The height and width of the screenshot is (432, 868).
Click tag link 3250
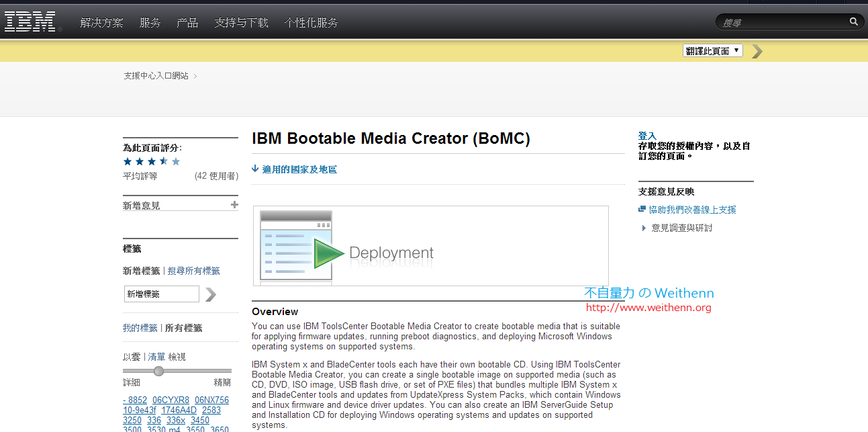coord(132,420)
